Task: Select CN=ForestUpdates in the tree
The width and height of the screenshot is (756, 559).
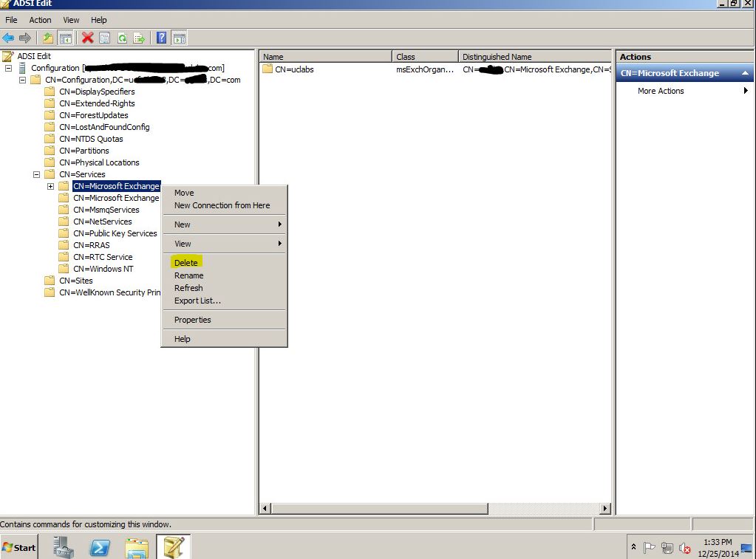Action: pyautogui.click(x=94, y=115)
